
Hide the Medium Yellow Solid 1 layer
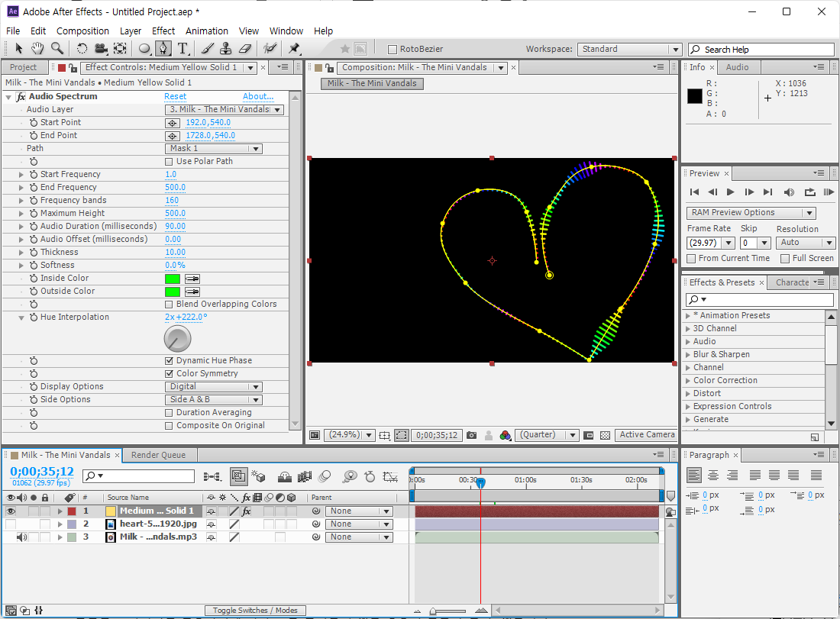[10, 511]
